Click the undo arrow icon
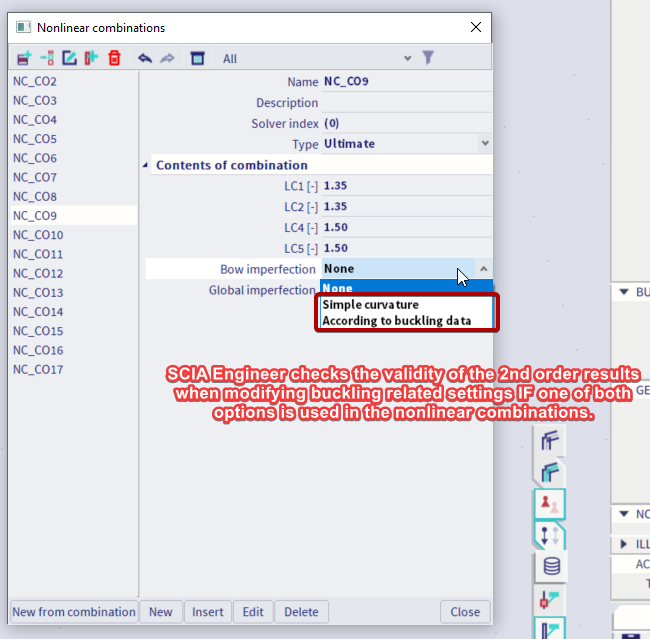Screen dimensions: 650x639 (145, 58)
